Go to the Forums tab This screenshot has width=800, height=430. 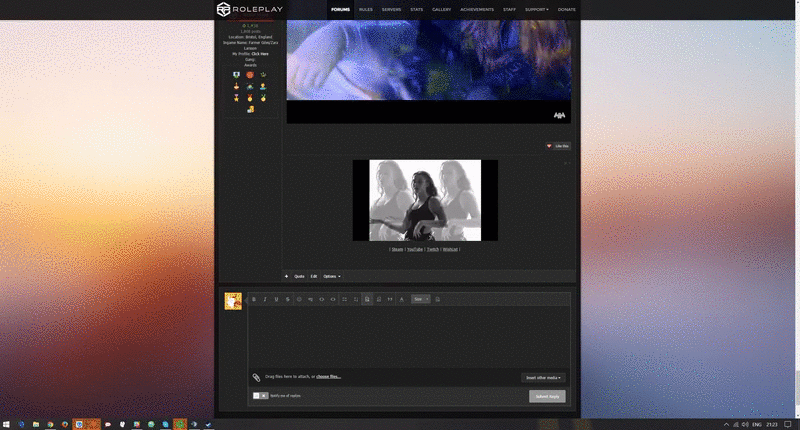340,10
